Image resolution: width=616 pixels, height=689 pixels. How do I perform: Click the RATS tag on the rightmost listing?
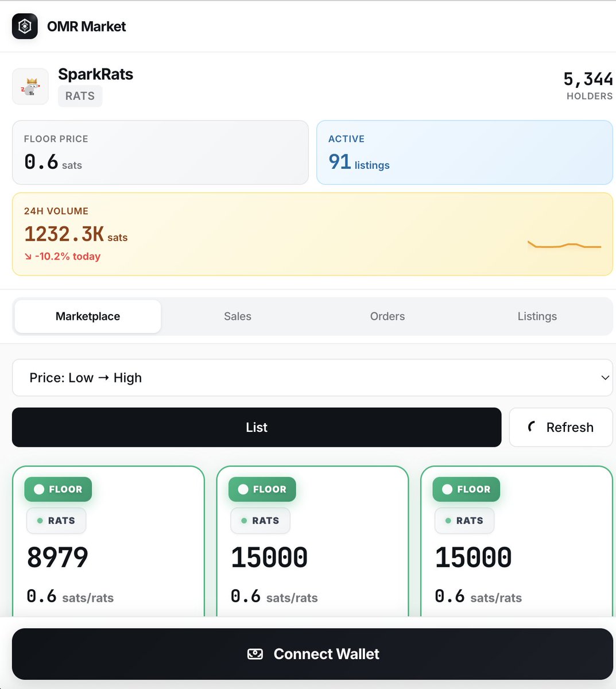click(464, 521)
